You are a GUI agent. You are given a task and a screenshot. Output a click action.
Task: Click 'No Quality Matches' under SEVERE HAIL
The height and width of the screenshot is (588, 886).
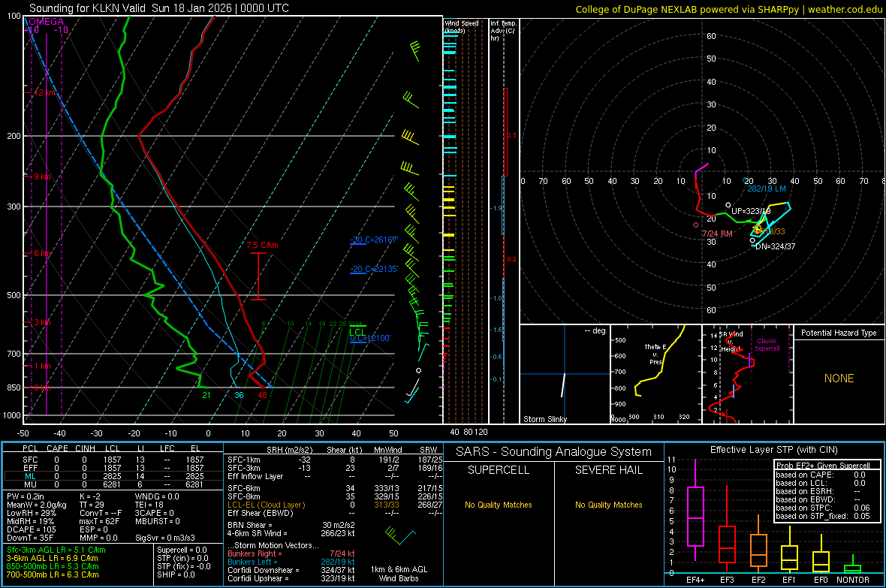point(608,505)
